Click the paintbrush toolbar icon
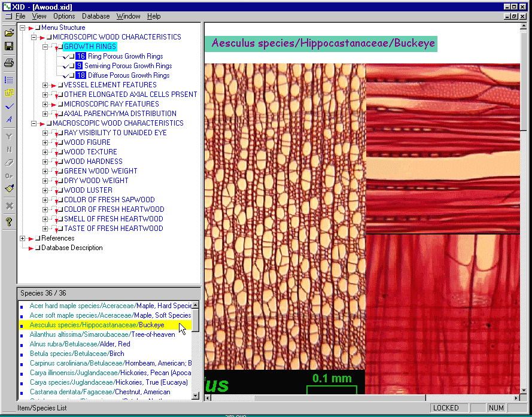The image size is (532, 417). coord(9,188)
